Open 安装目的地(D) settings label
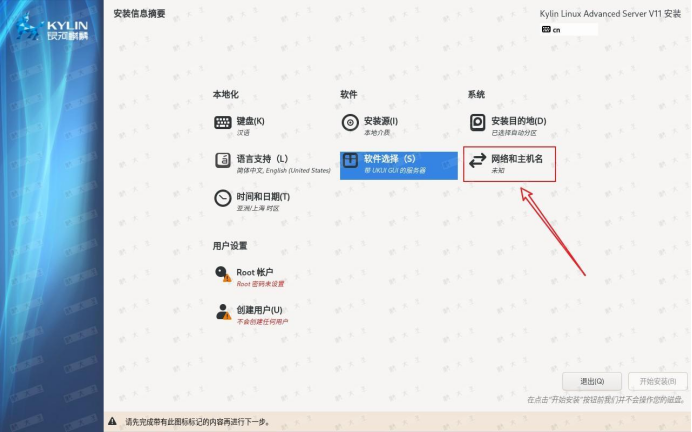 [x=519, y=121]
